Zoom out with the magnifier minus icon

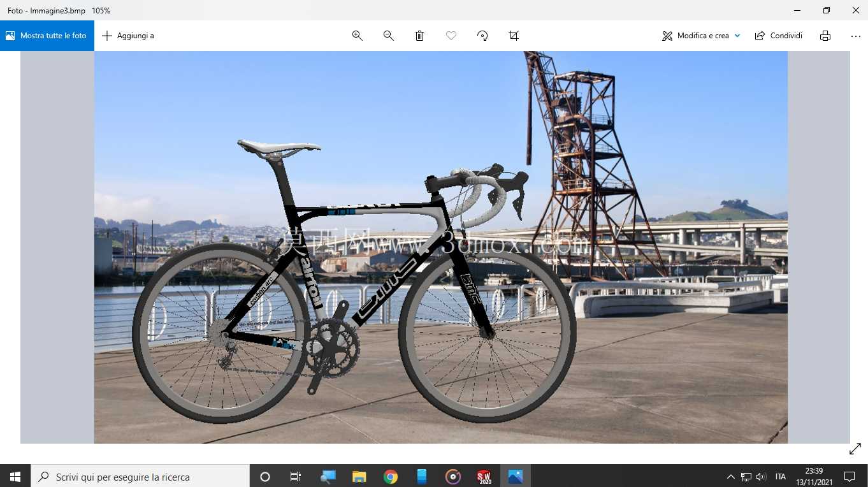(389, 36)
